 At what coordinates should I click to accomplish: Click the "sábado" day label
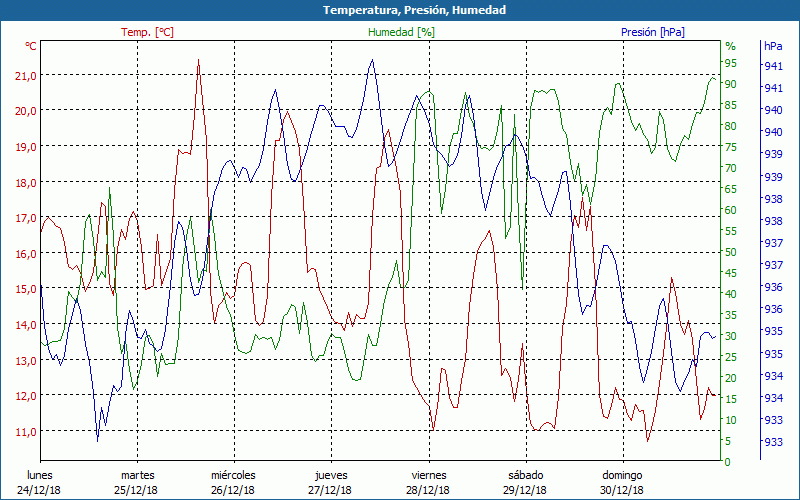[526, 476]
